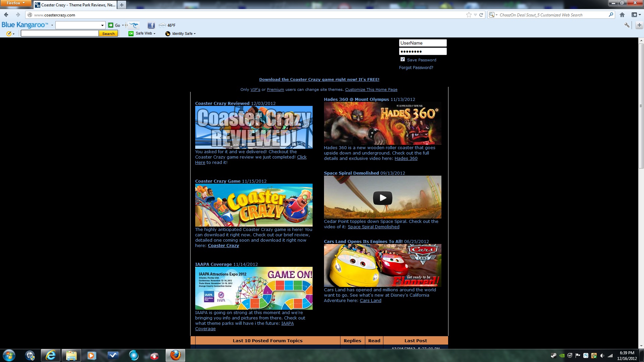Open the URL history dropdown arrow
This screenshot has height=362, width=644.
coord(475,15)
